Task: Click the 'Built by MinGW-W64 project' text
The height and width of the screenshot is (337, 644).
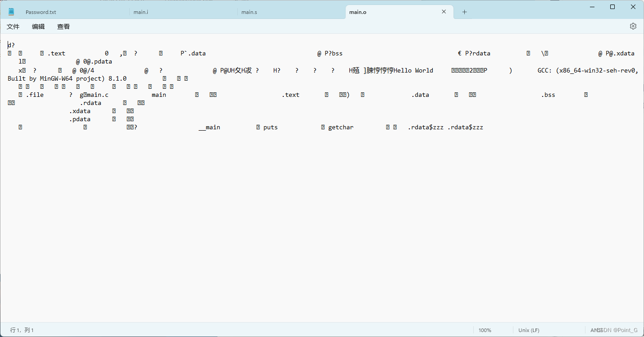Action: [x=56, y=78]
